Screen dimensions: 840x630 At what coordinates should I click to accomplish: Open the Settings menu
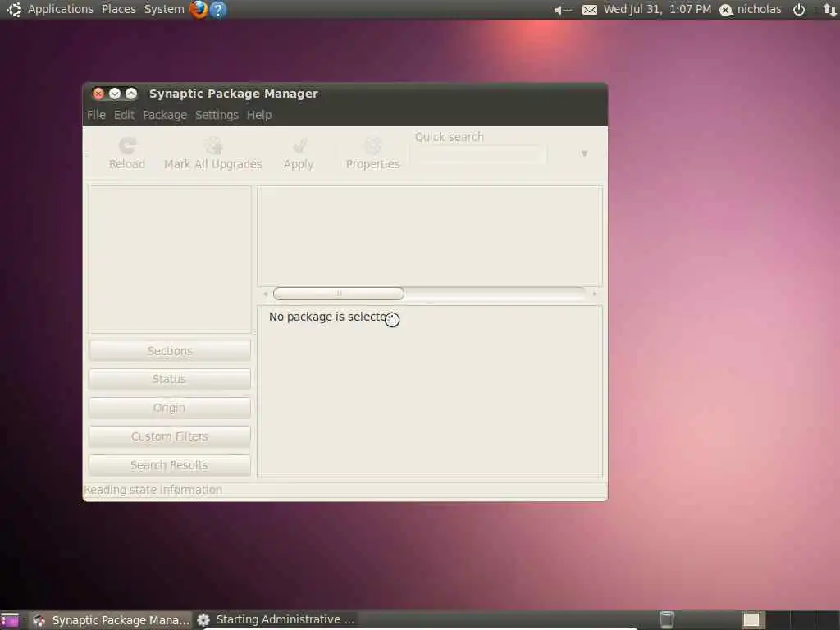point(217,115)
